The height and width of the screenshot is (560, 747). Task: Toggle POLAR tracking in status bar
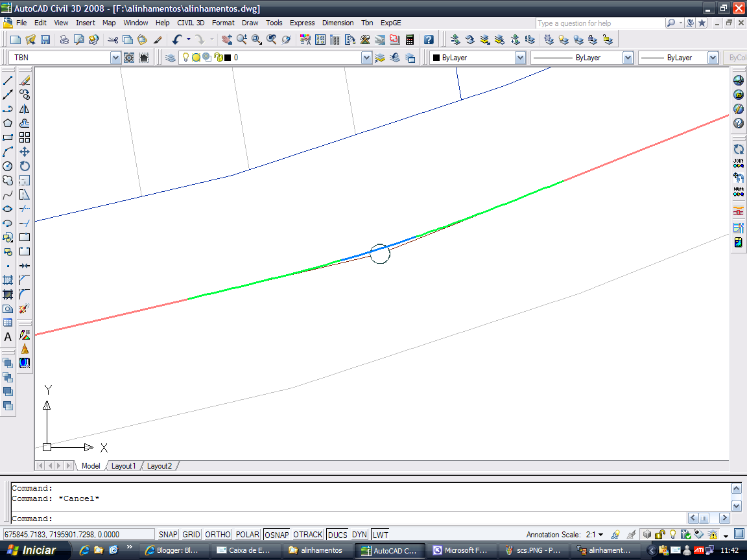(247, 535)
